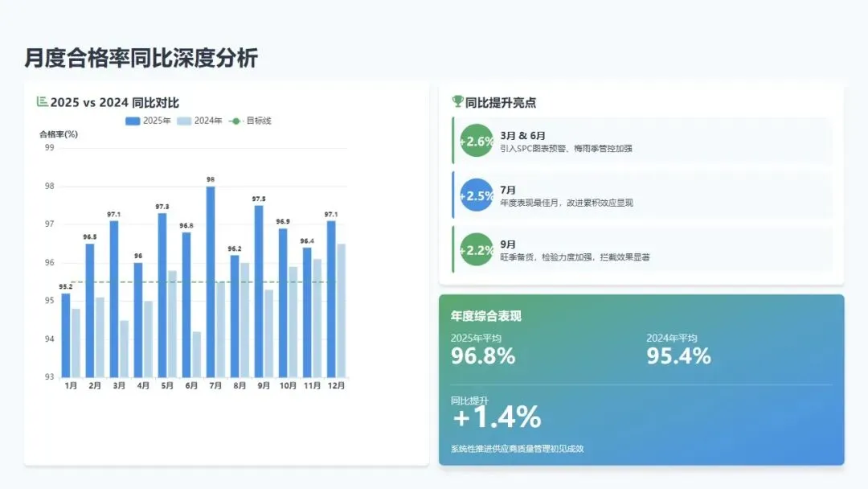Click the text 系统性推进供应商质量管理初见成效

pyautogui.click(x=517, y=449)
